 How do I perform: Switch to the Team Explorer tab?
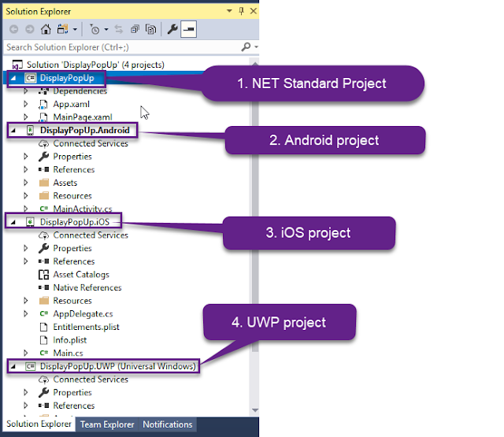[107, 424]
